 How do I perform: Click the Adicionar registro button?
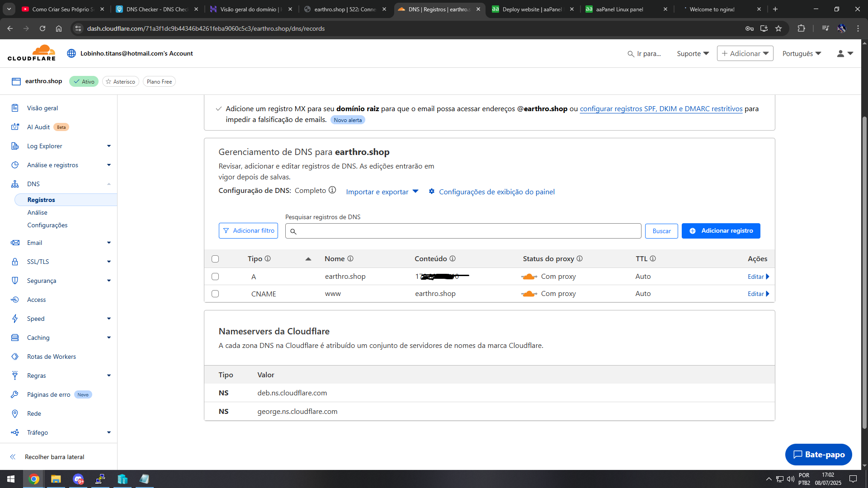721,231
